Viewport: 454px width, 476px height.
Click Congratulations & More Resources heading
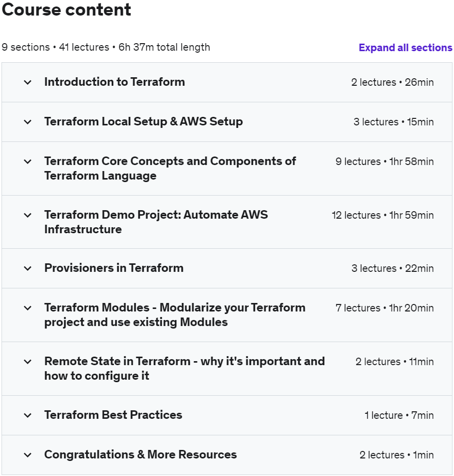pos(140,454)
